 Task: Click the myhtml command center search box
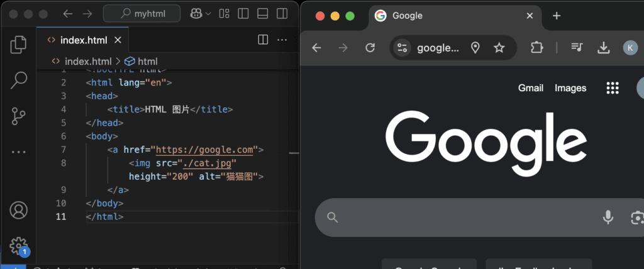(x=142, y=14)
